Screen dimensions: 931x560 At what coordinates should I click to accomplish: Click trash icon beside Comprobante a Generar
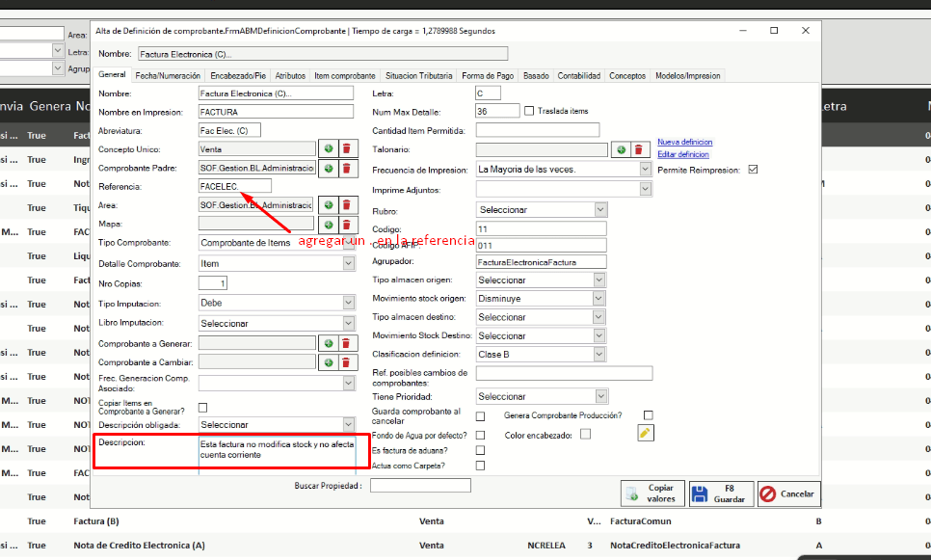pyautogui.click(x=347, y=343)
